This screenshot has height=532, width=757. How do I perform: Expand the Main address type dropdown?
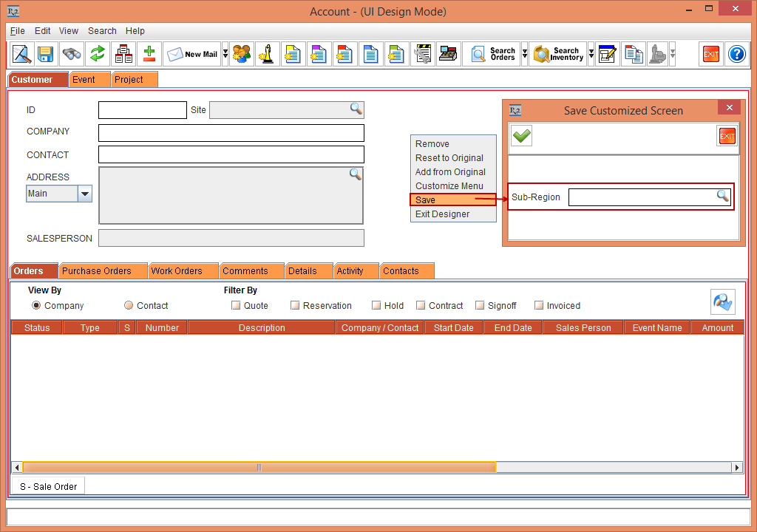click(x=85, y=194)
